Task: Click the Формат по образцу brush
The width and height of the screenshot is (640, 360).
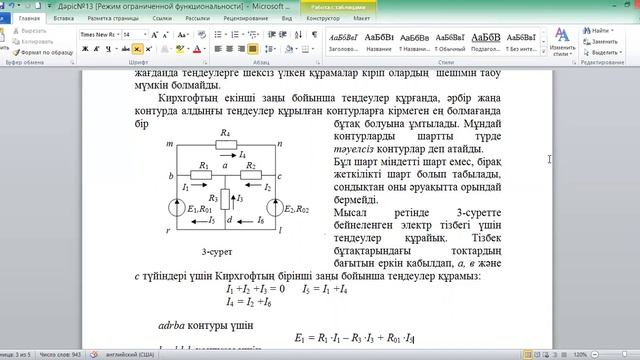Action: (x=16, y=53)
